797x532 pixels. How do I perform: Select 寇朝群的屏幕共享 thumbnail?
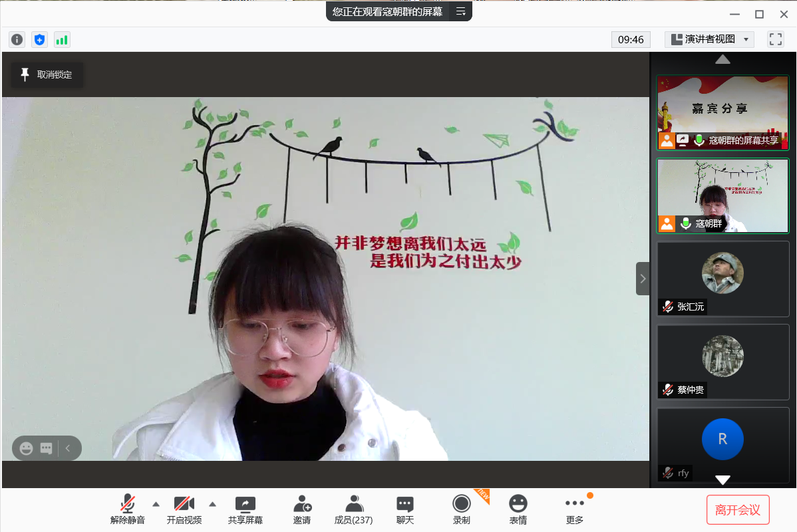pos(722,112)
